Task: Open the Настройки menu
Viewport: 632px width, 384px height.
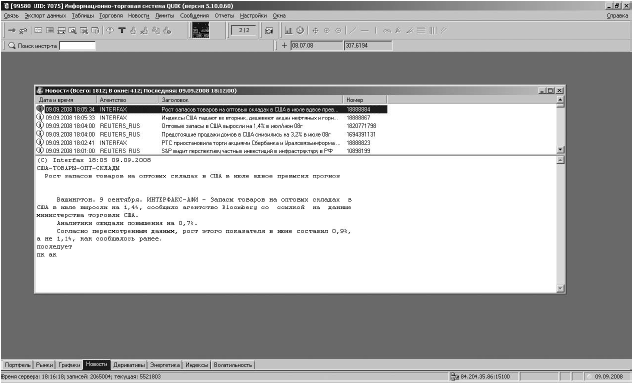Action: pyautogui.click(x=253, y=16)
